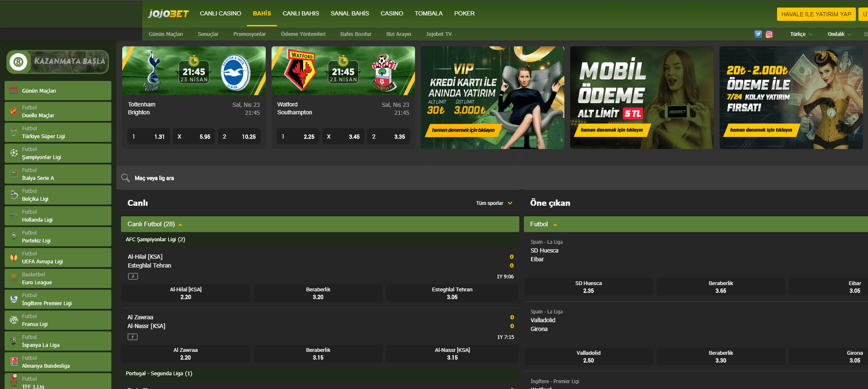Click the İtalya Serie A flag icon
The width and height of the screenshot is (868, 389).
pos(14,174)
